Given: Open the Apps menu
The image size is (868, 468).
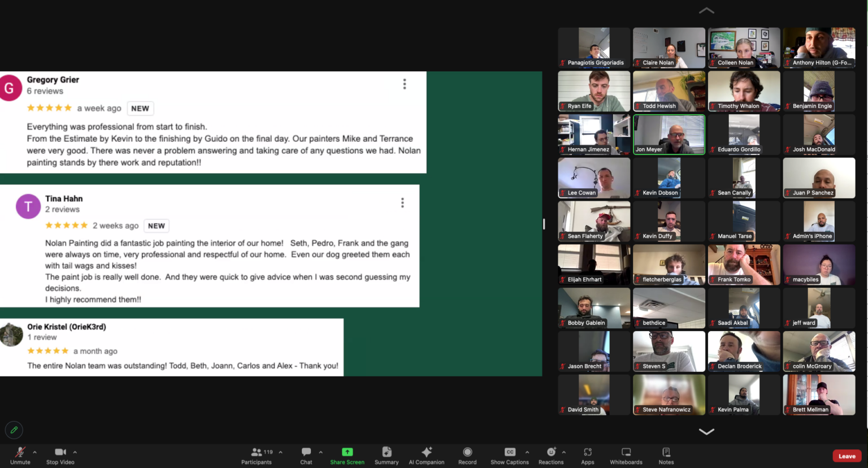Looking at the screenshot, I should tap(588, 456).
